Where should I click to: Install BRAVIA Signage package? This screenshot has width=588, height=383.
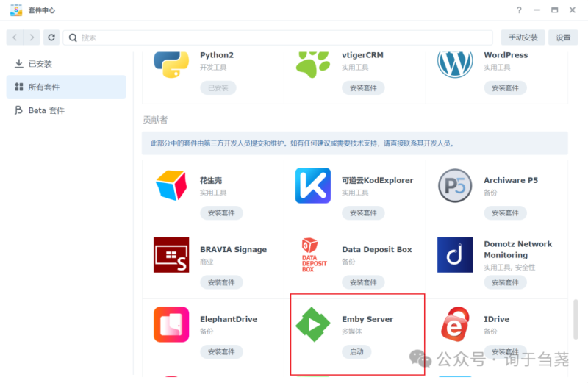click(221, 282)
